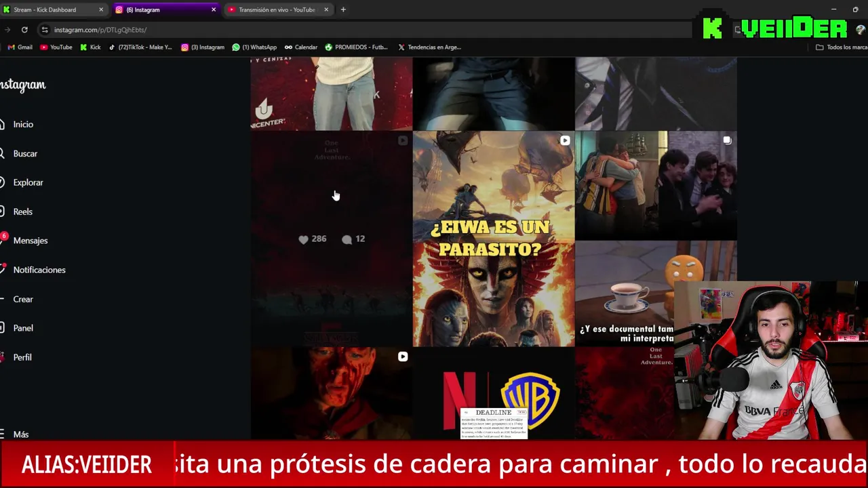This screenshot has height=488, width=868.
Task: Open Perfil in Instagram sidebar
Action: pyautogui.click(x=22, y=357)
